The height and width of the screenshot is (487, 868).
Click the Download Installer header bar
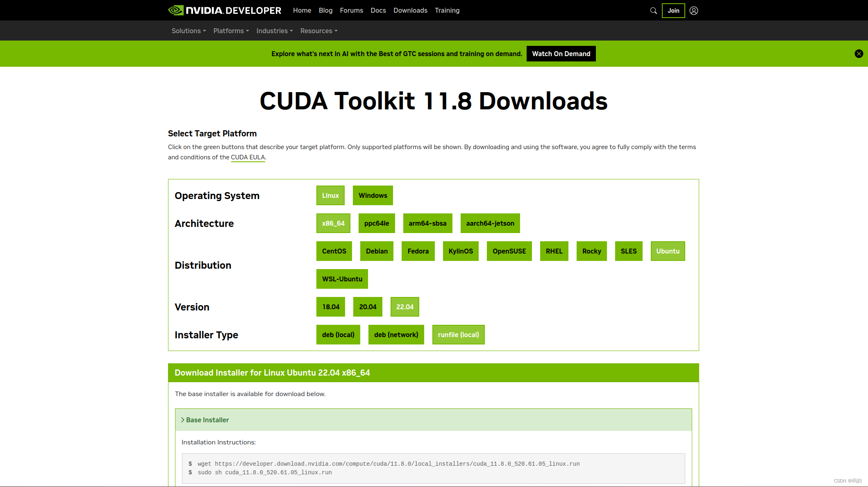tap(434, 373)
